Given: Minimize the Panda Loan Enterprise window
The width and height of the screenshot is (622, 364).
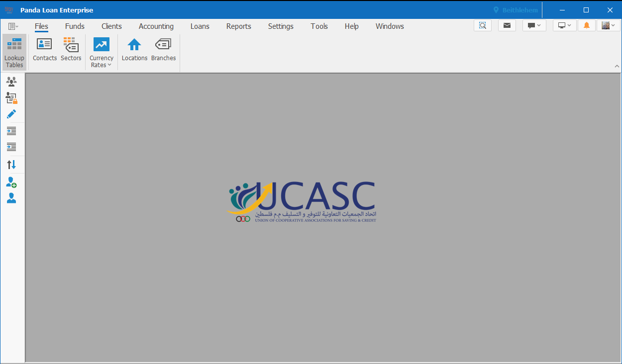Looking at the screenshot, I should 562,10.
